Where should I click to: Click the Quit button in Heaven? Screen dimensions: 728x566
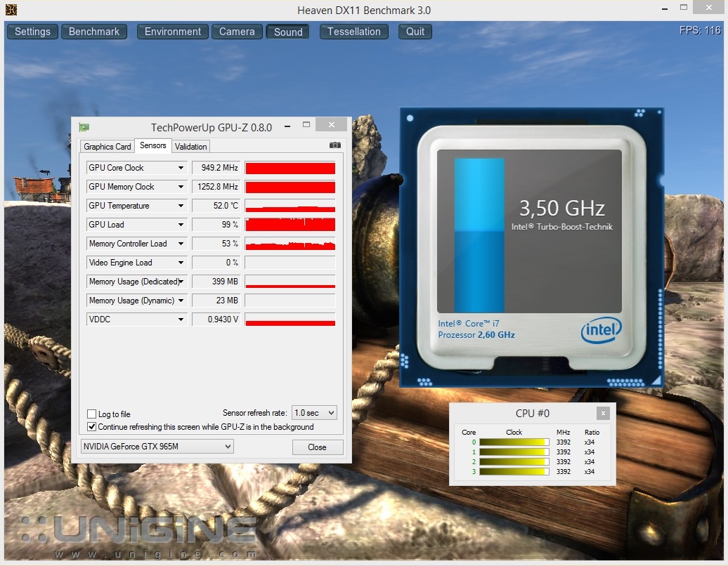[x=415, y=32]
